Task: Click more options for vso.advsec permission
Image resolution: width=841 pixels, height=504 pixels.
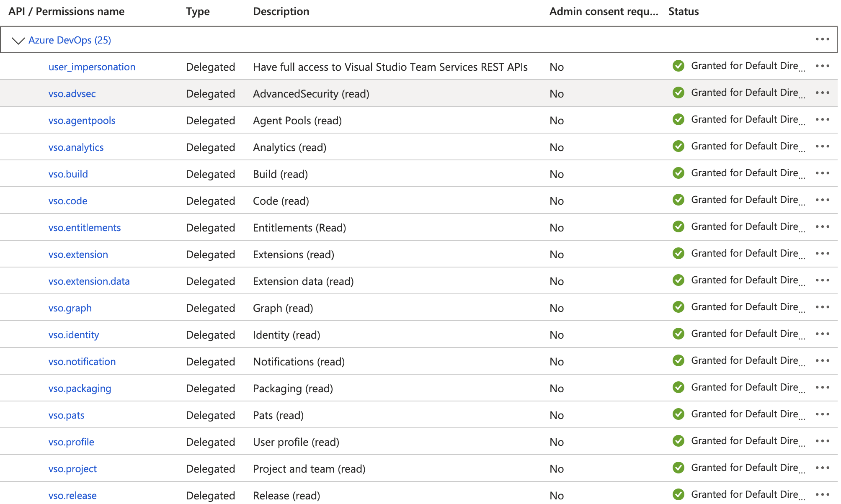Action: point(822,93)
